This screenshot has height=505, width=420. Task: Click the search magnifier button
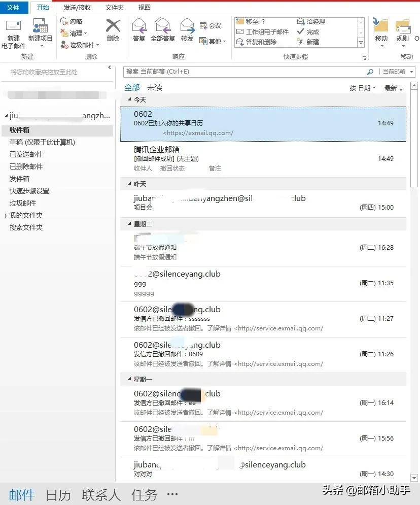[370, 72]
